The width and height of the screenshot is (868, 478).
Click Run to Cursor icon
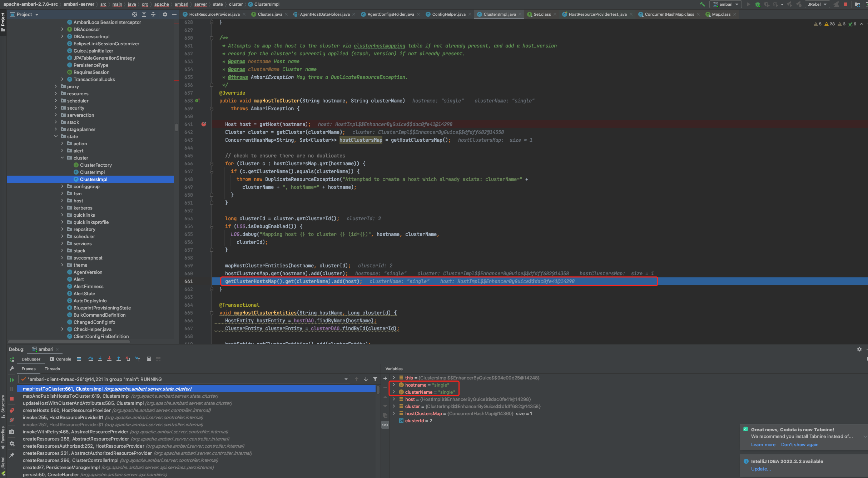coord(137,359)
